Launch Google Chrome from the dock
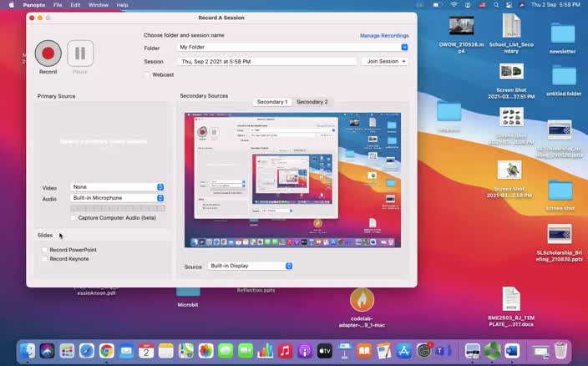This screenshot has height=366, width=588. coord(106,351)
